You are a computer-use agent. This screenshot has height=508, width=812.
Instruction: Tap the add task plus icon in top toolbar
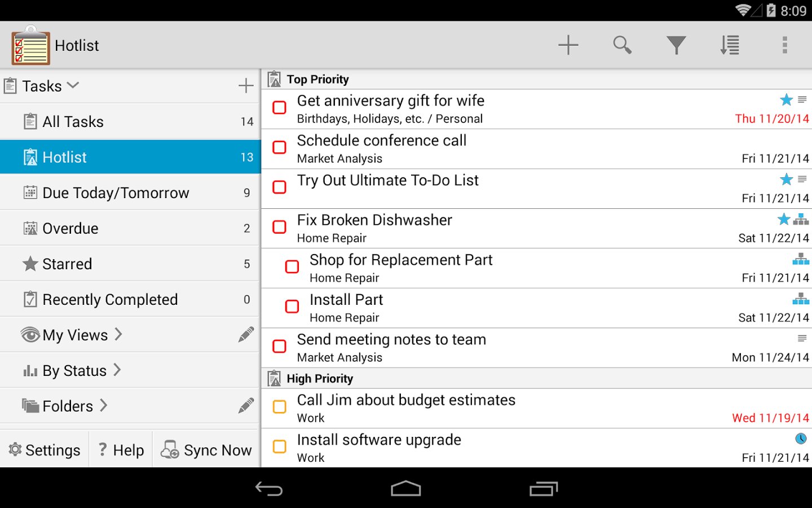[568, 45]
